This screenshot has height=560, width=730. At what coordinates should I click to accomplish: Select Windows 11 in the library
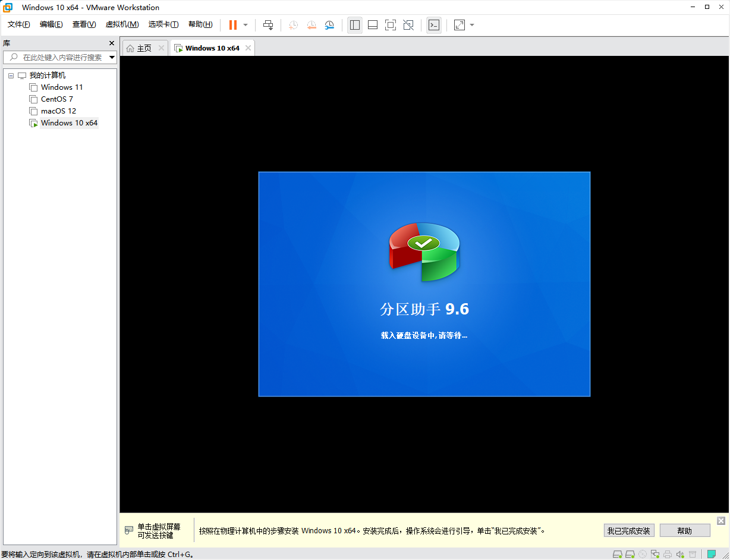(x=62, y=87)
